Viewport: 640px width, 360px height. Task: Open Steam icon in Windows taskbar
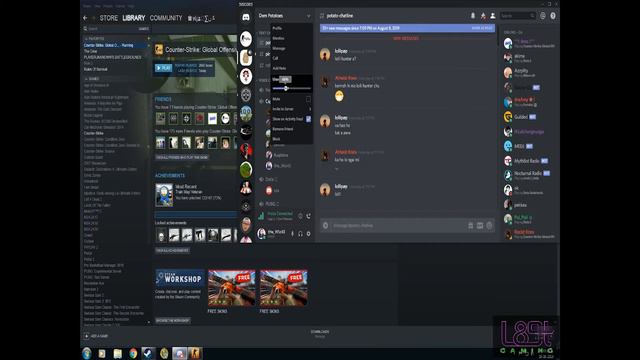point(148,353)
